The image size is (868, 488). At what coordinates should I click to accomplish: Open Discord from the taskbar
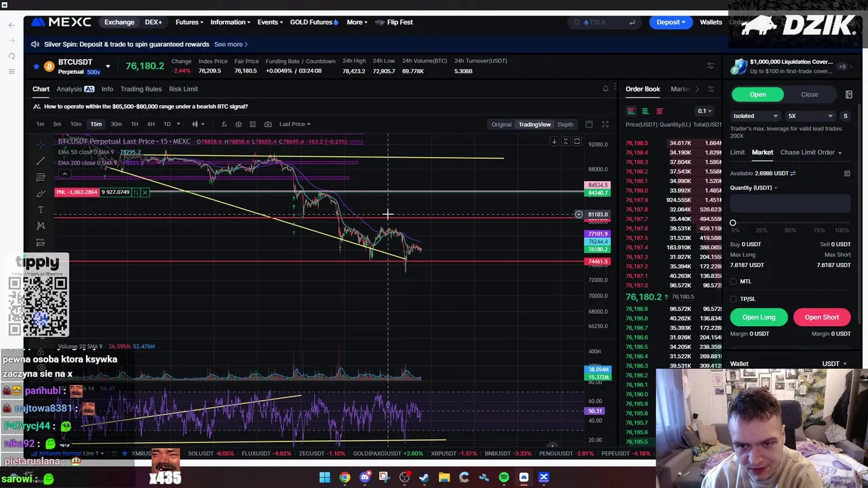point(365,478)
